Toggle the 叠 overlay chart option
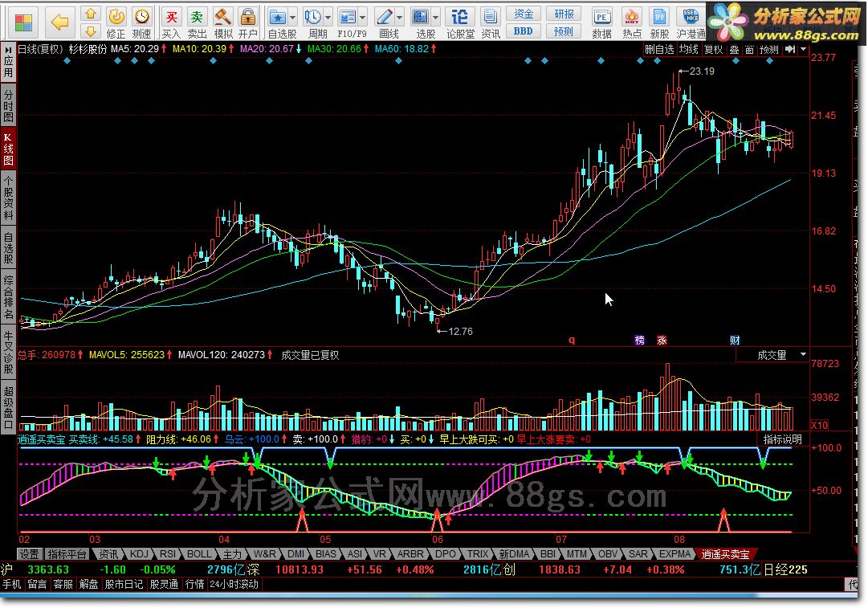 [x=734, y=50]
